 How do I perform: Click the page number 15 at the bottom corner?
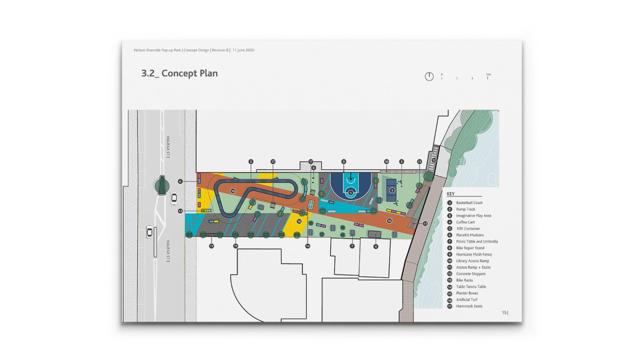pos(504,313)
